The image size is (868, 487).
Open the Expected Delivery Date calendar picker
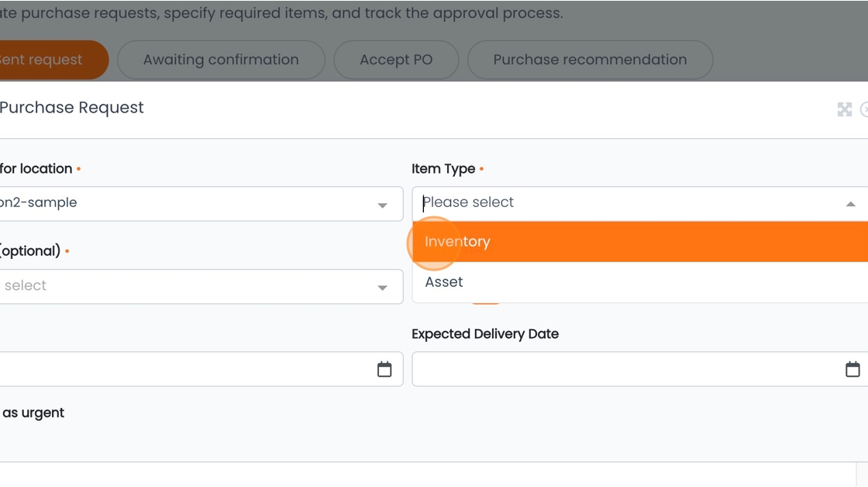pos(852,369)
